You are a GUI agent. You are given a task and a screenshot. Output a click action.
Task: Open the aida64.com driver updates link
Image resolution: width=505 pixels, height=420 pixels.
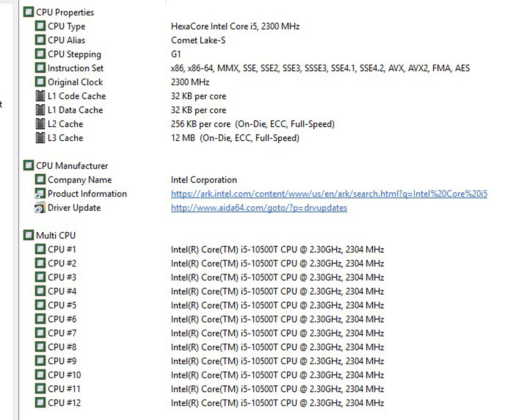tap(259, 208)
